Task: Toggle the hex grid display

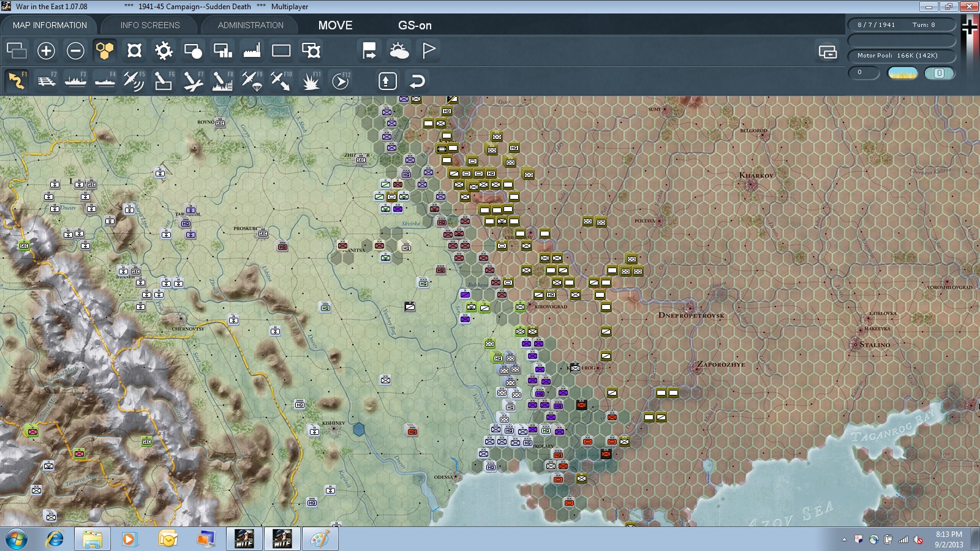Action: point(105,51)
